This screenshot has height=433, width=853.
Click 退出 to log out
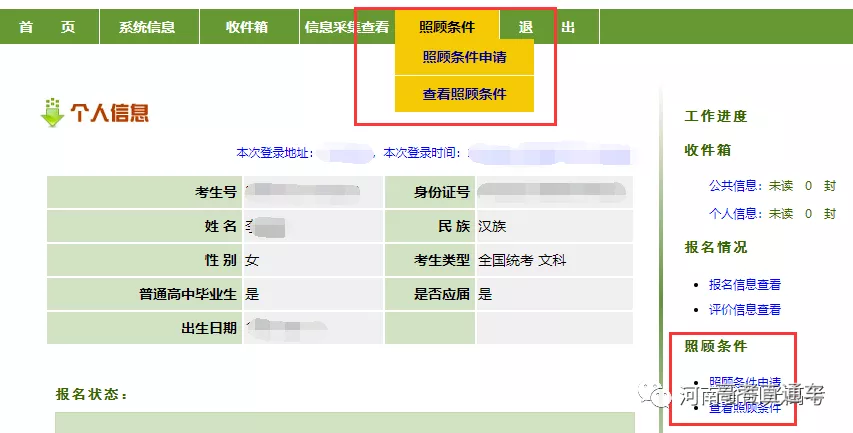pos(546,27)
